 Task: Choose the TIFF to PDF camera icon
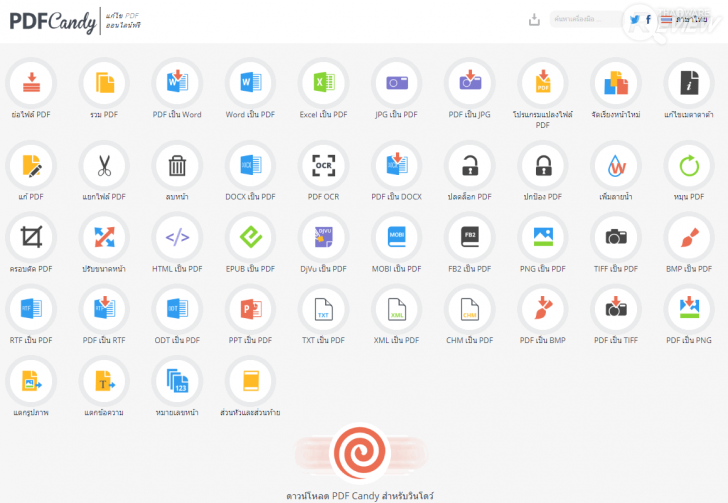[x=616, y=237]
